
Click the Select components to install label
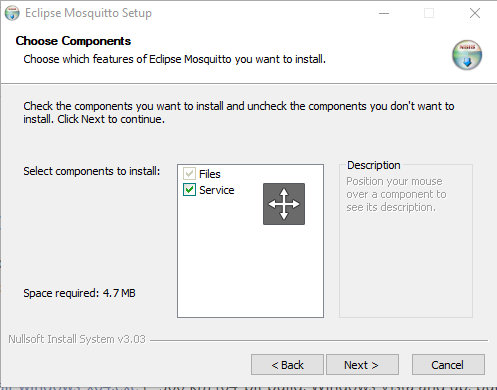[x=92, y=171]
